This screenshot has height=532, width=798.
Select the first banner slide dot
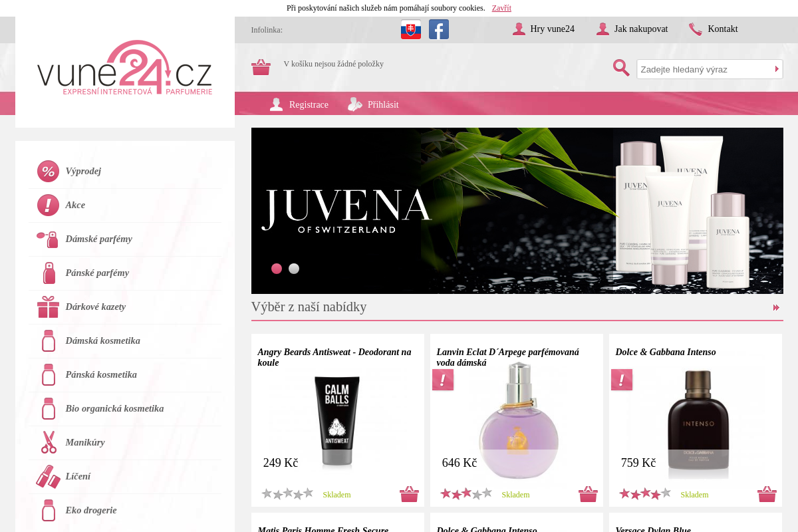277,269
